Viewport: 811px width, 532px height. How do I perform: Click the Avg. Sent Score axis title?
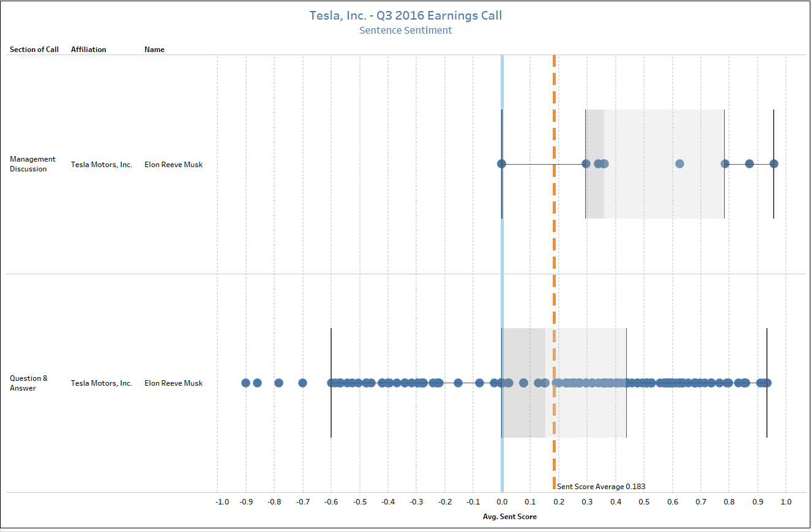[x=509, y=516]
